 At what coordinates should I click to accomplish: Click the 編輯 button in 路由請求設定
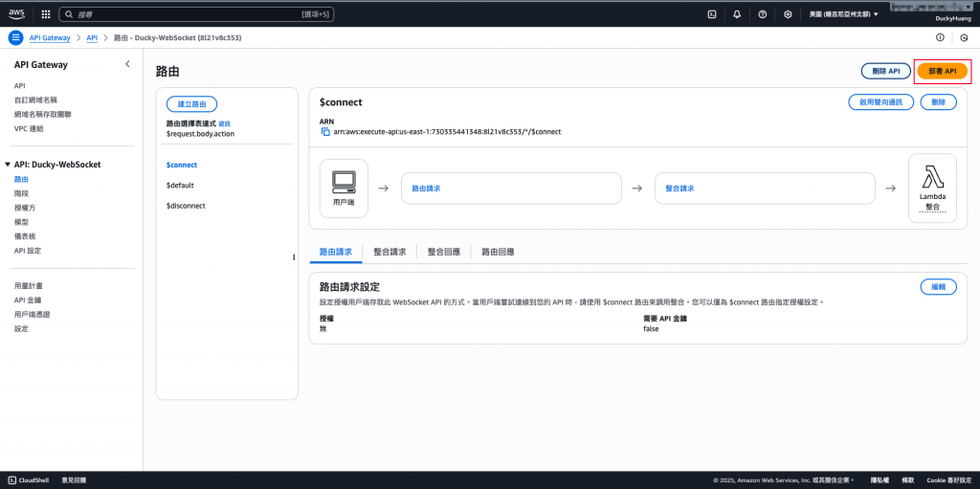[x=939, y=286]
